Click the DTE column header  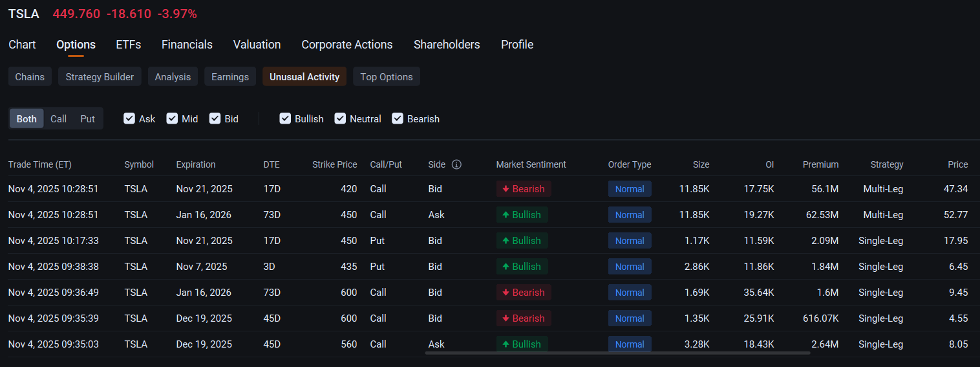[x=272, y=164]
